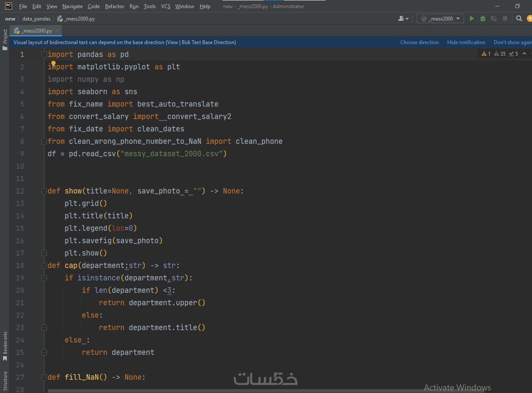Screen dimensions: 532x393
Task: Open the _mess2000 run configuration dropdown
Action: 440,19
